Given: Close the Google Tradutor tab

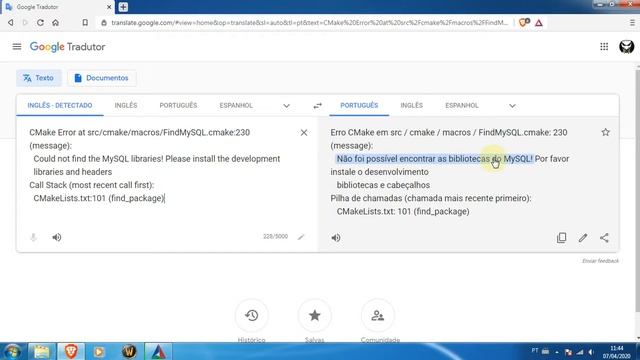Looking at the screenshot, I should point(109,7).
